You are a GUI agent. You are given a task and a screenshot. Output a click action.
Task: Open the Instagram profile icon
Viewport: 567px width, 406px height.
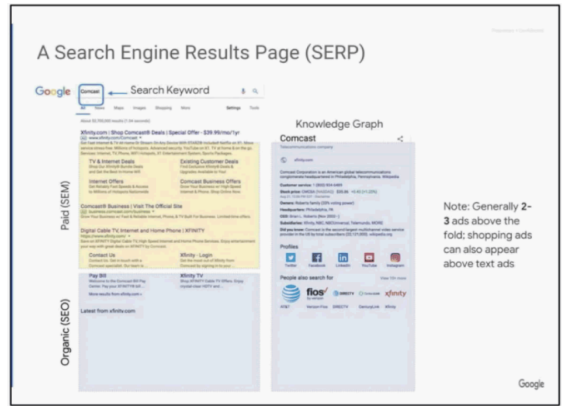[x=395, y=257]
